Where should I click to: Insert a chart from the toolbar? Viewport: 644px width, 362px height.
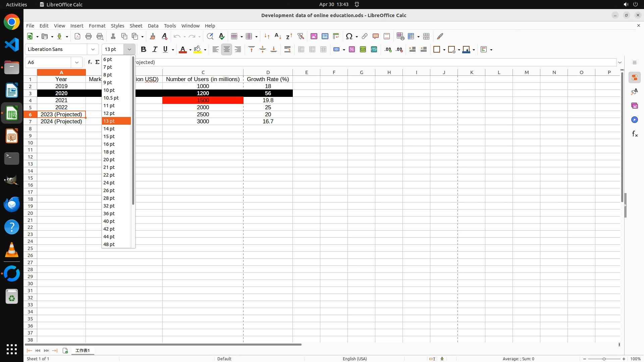click(325, 36)
